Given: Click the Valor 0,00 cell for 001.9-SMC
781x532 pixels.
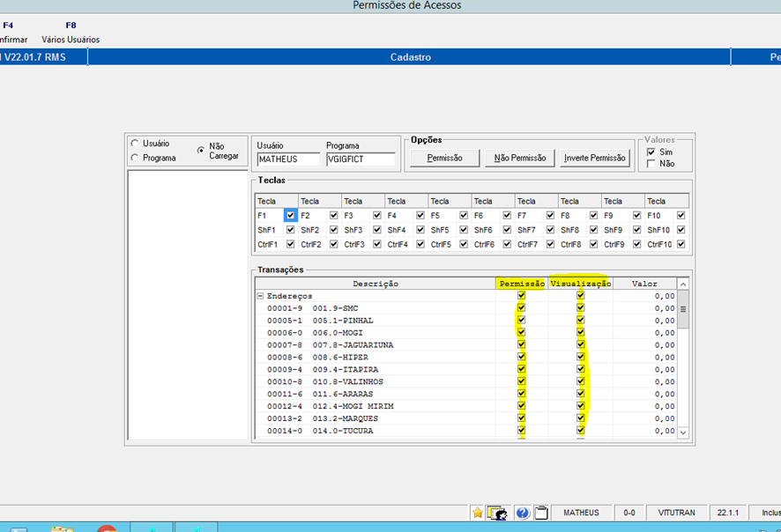Looking at the screenshot, I should point(644,308).
